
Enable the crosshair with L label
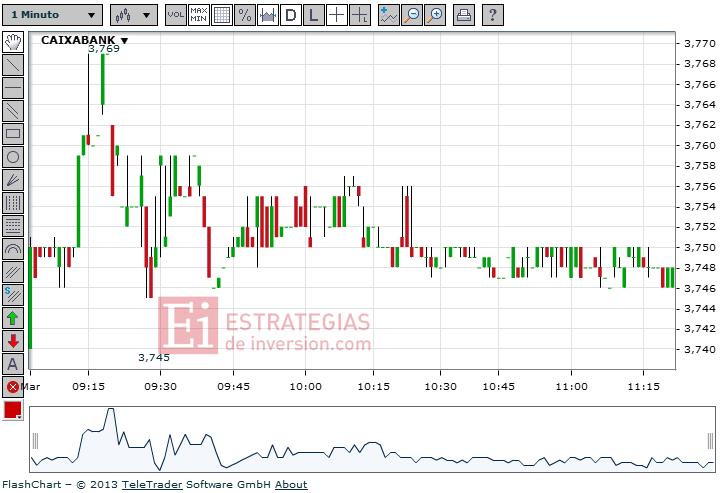pyautogui.click(x=360, y=15)
